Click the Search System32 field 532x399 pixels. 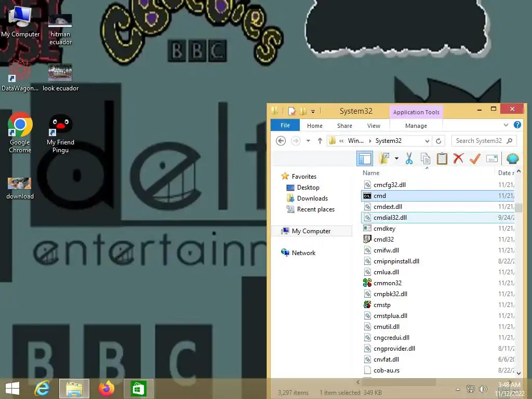point(484,140)
